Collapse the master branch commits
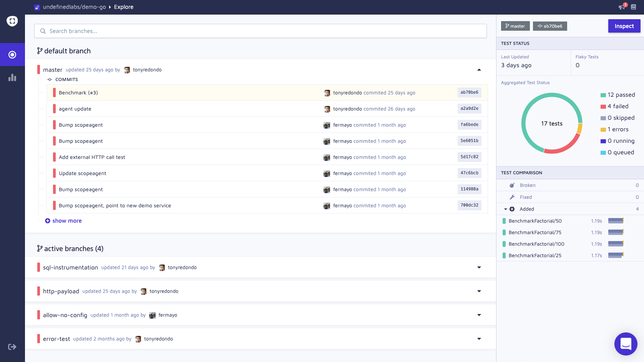The height and width of the screenshot is (362, 644). tap(479, 70)
